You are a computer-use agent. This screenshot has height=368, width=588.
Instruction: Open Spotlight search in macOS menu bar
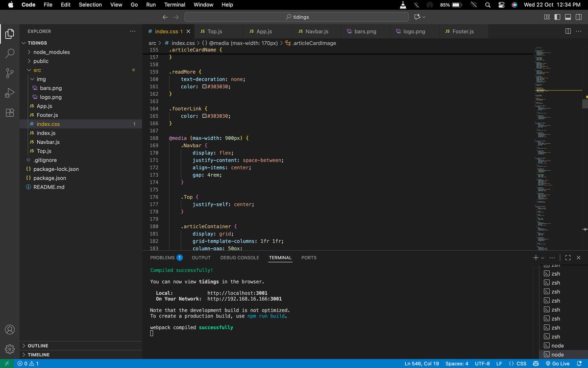(488, 5)
